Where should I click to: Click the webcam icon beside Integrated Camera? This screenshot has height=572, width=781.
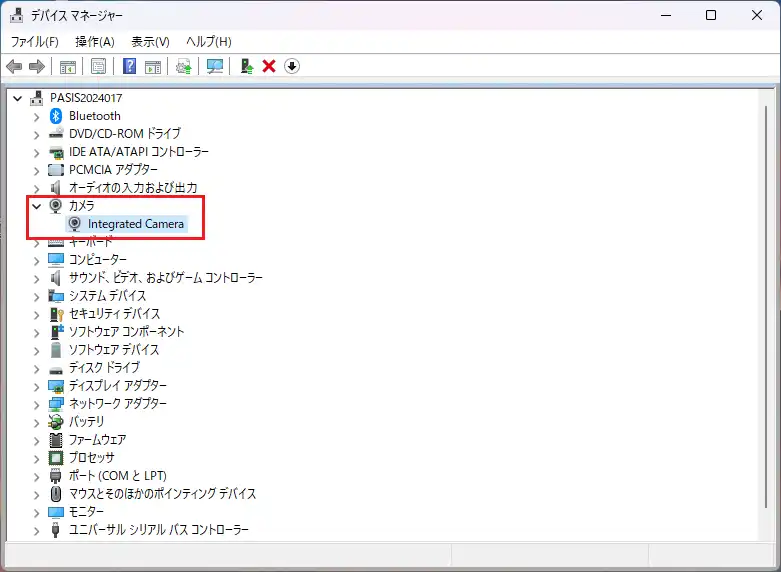(x=75, y=224)
